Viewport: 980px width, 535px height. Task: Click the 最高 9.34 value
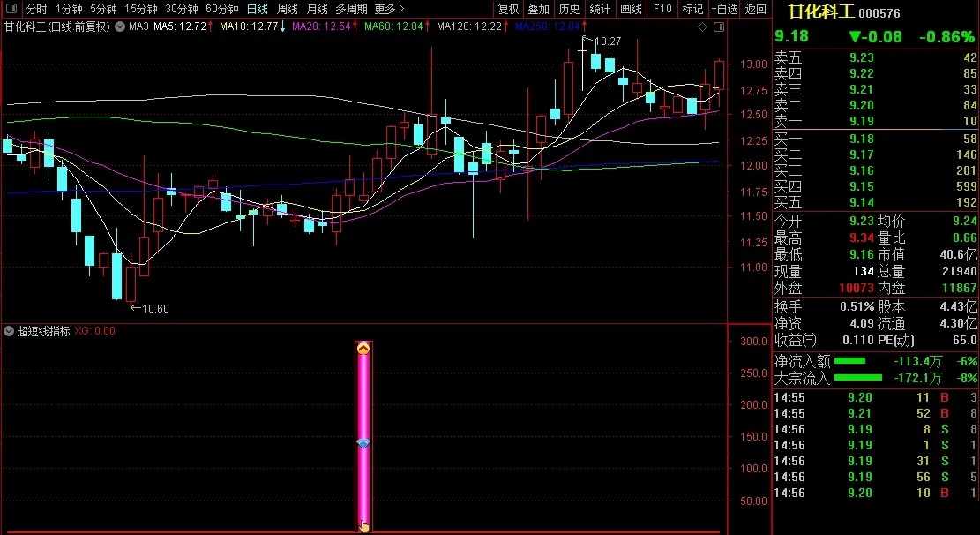click(861, 237)
